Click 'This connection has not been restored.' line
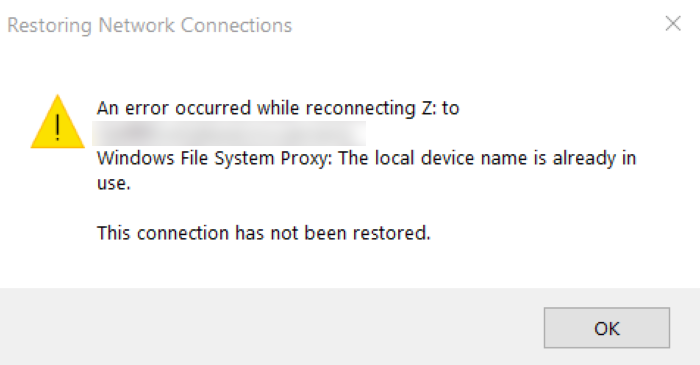 pyautogui.click(x=264, y=233)
